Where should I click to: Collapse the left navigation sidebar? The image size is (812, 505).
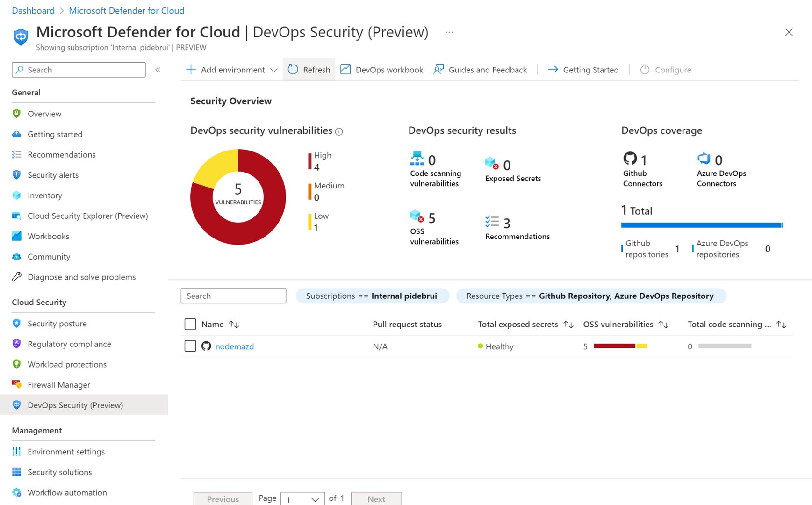(158, 70)
